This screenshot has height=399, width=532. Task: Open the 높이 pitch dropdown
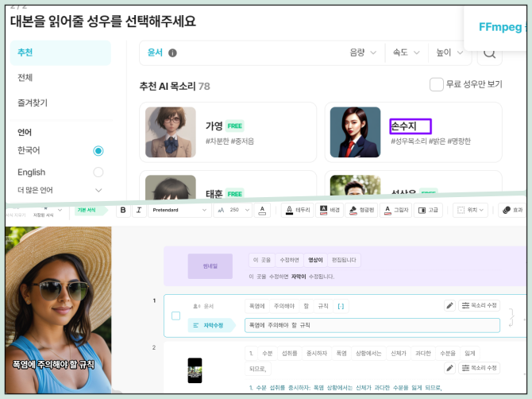point(449,52)
